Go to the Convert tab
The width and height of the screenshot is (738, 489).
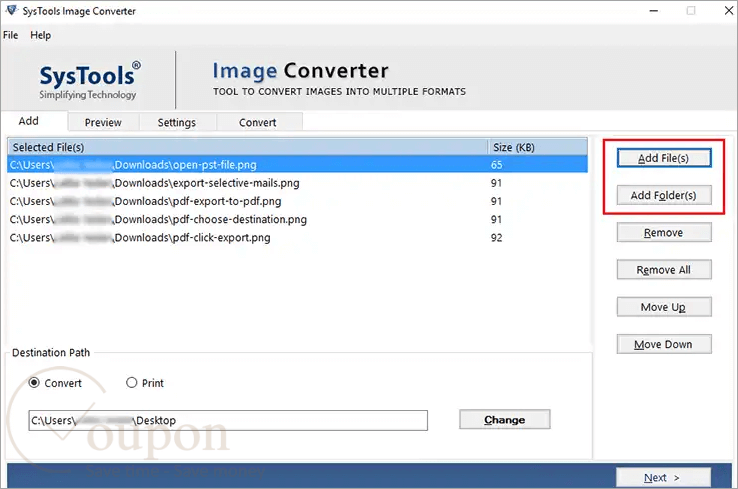click(257, 122)
